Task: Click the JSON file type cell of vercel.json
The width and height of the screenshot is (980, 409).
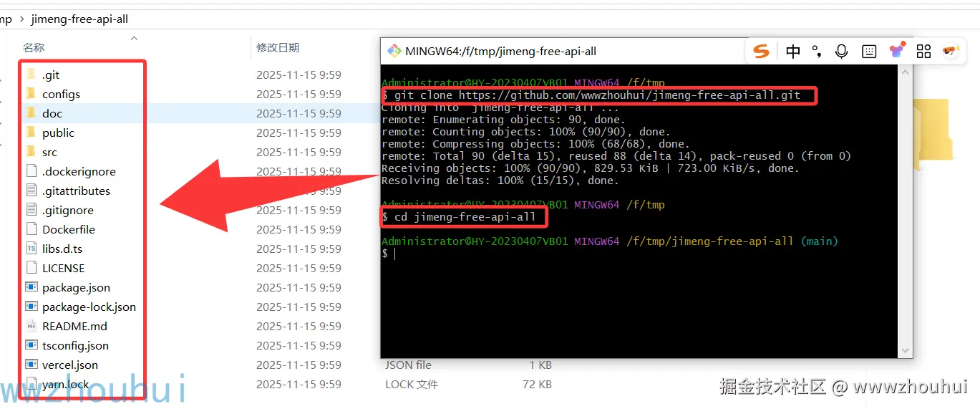Action: [408, 365]
